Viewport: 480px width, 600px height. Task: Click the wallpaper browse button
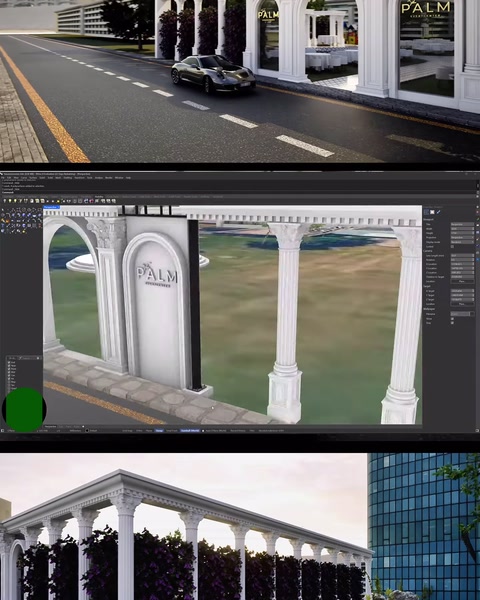[472, 314]
